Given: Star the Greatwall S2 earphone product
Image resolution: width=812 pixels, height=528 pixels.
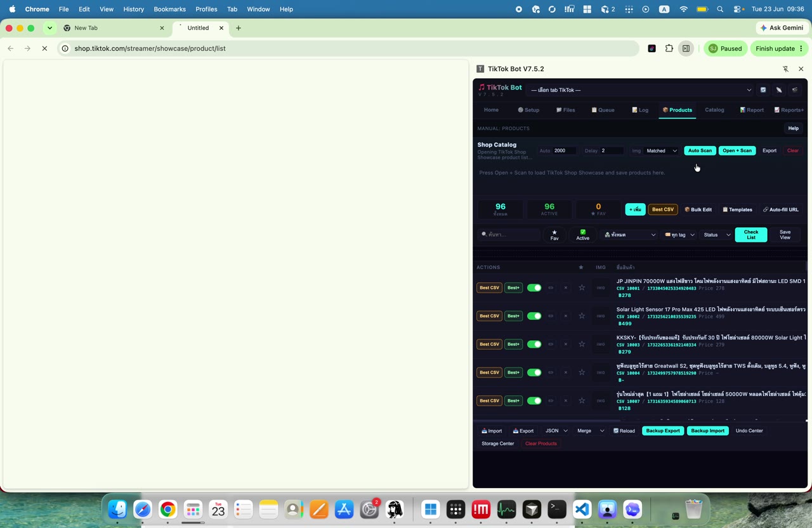Looking at the screenshot, I should tap(582, 373).
